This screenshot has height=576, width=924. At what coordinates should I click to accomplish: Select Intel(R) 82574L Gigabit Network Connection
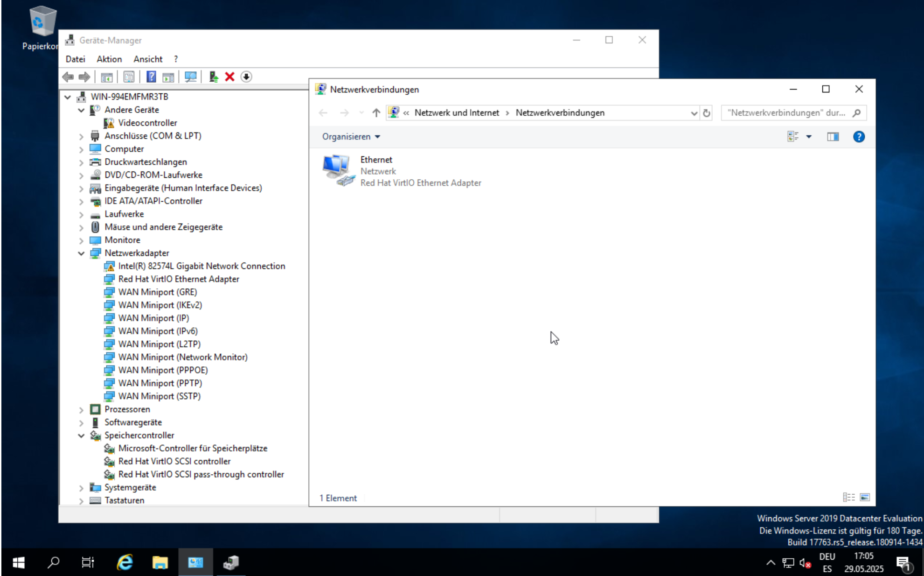tap(201, 266)
